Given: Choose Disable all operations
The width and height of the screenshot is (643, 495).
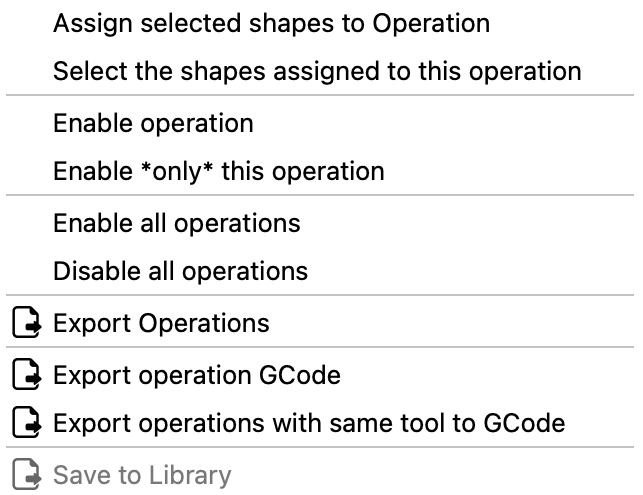Looking at the screenshot, I should 180,271.
